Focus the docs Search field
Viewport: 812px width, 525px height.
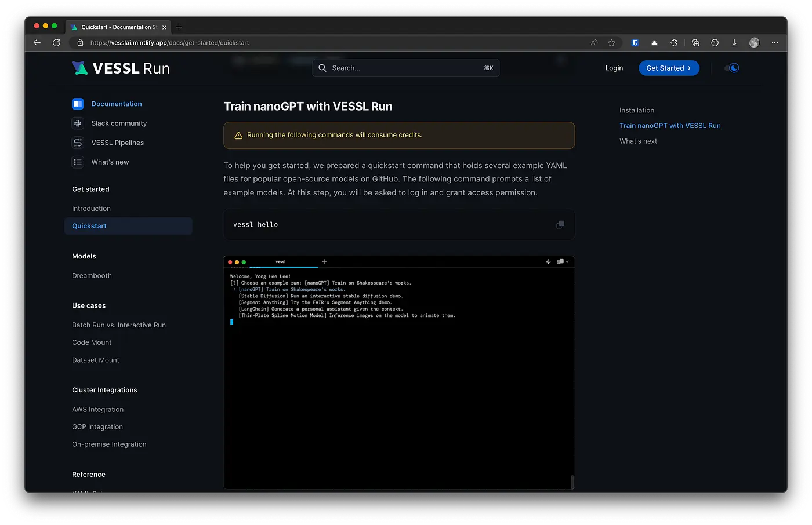[x=406, y=68]
